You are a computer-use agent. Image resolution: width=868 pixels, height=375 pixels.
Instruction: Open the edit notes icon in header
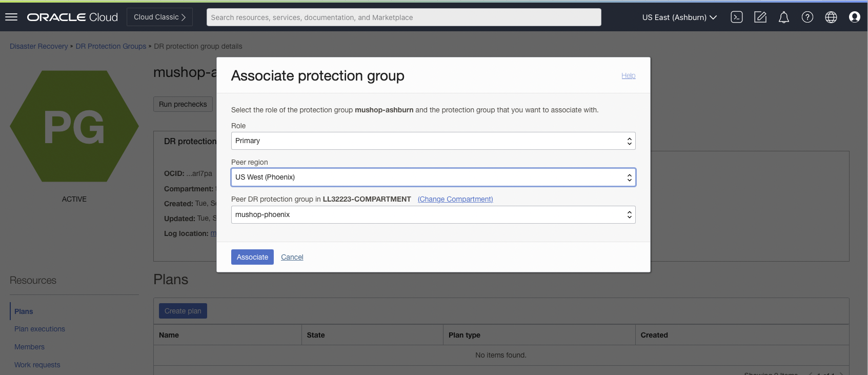click(x=760, y=17)
